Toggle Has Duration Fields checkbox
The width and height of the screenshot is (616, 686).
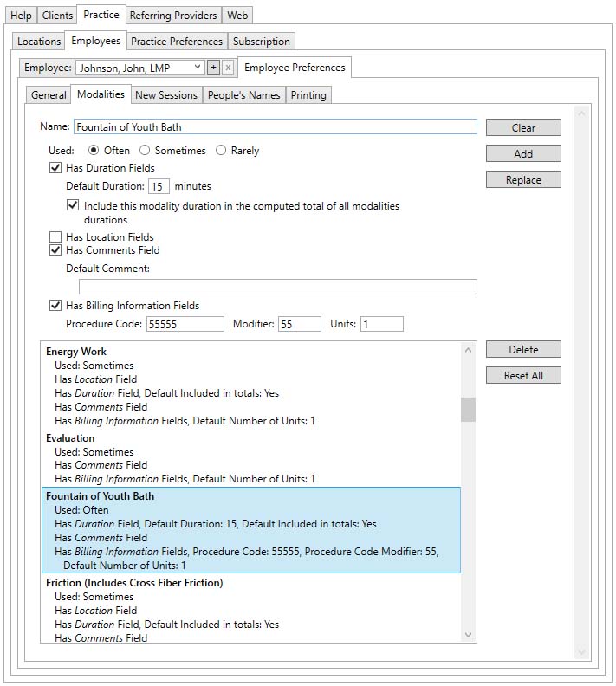[x=55, y=168]
